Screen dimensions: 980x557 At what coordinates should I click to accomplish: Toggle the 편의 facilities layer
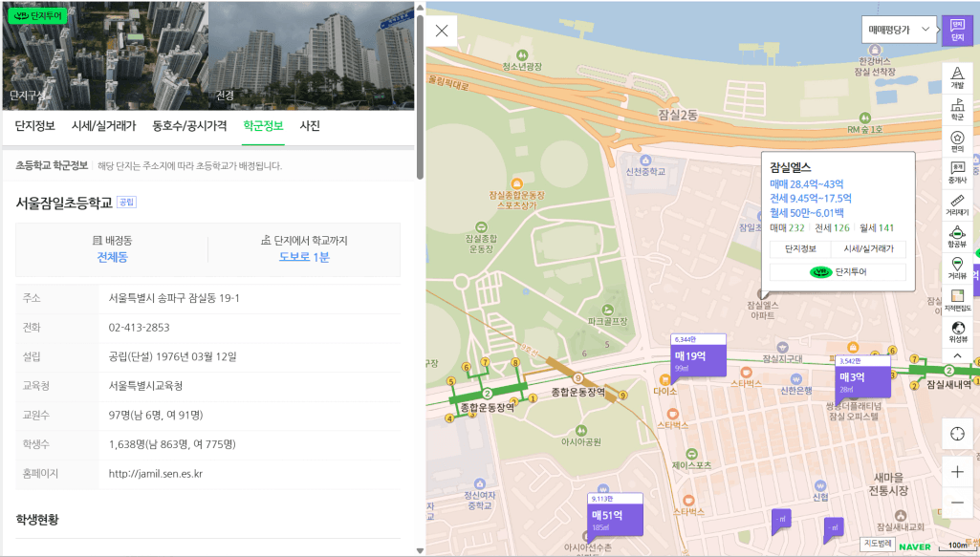957,141
